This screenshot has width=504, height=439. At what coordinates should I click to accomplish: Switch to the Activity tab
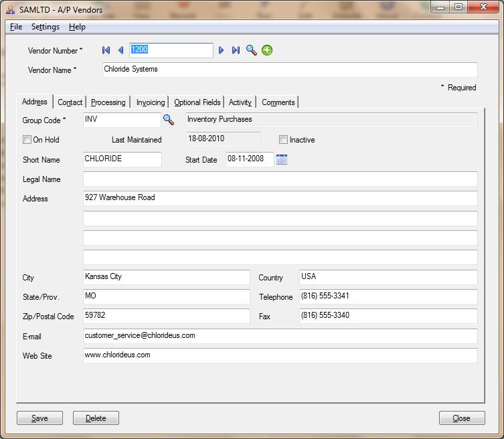(x=240, y=102)
